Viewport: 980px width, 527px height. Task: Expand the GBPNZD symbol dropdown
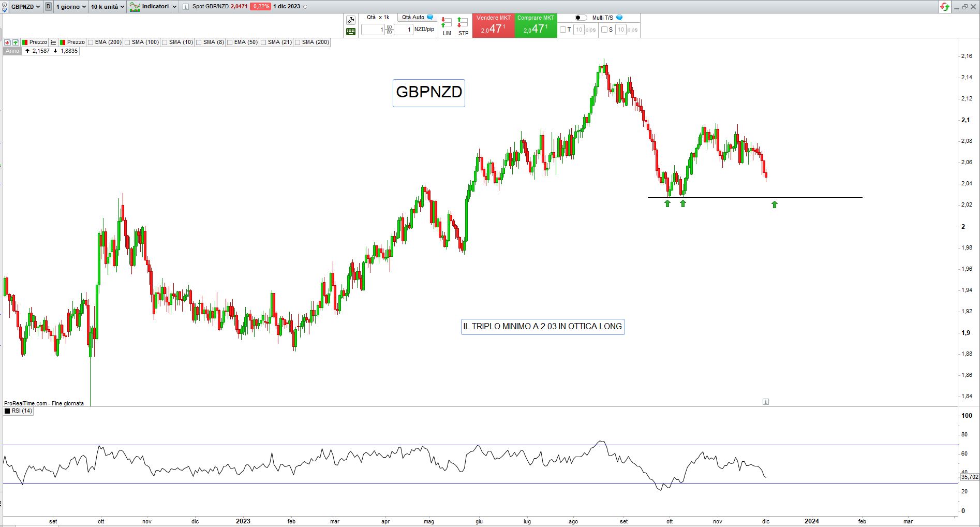[25, 7]
